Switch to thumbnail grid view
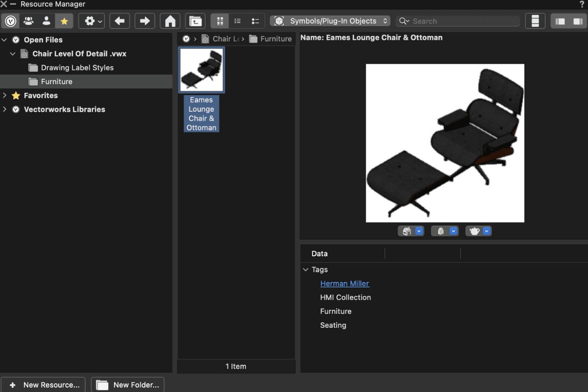 tap(220, 21)
